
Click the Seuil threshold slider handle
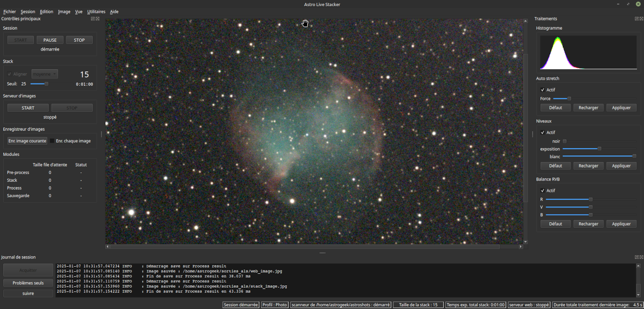click(x=46, y=84)
